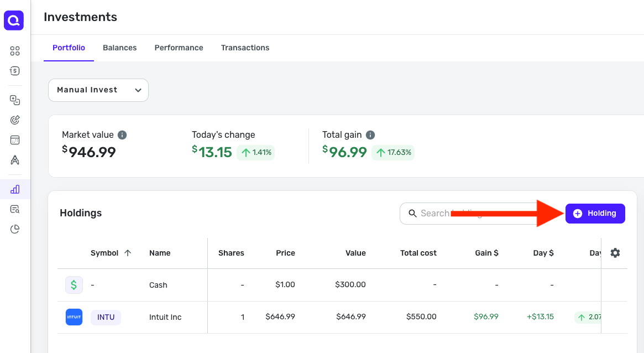Open the compass planning icon in sidebar
This screenshot has height=353, width=644.
click(x=15, y=160)
